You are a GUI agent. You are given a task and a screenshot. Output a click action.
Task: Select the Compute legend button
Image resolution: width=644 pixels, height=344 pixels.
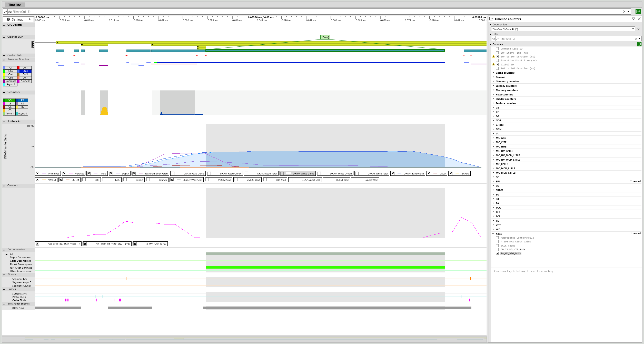(x=10, y=81)
